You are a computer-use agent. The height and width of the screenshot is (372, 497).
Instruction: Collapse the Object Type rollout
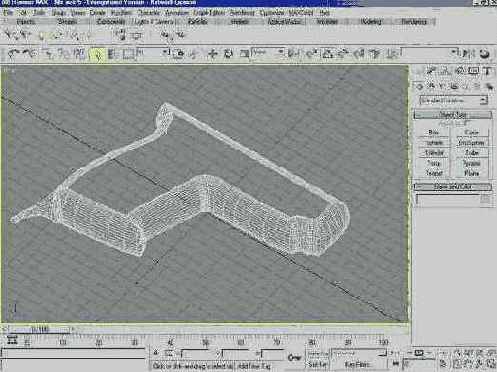coord(453,115)
